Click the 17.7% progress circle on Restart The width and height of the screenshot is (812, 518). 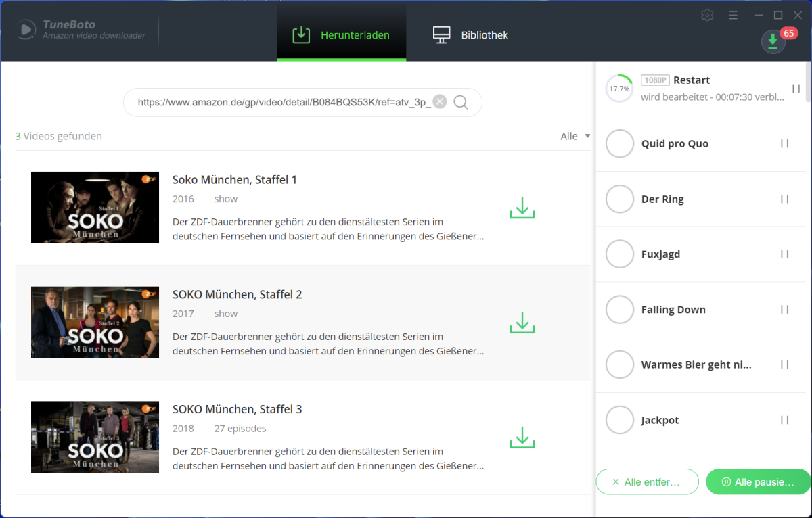click(x=619, y=88)
